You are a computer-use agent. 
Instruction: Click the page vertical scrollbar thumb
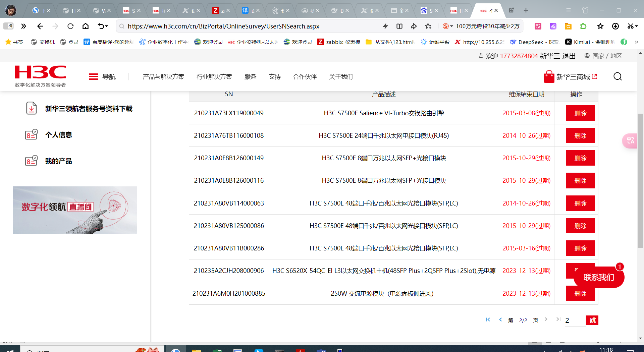coord(641,181)
